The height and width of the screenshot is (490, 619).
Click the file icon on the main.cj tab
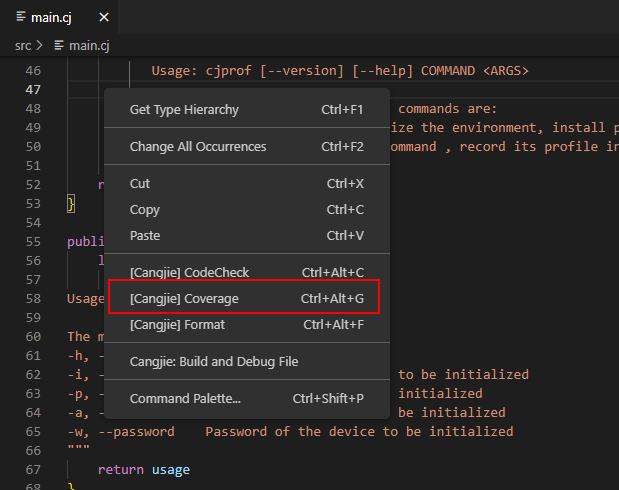point(22,18)
